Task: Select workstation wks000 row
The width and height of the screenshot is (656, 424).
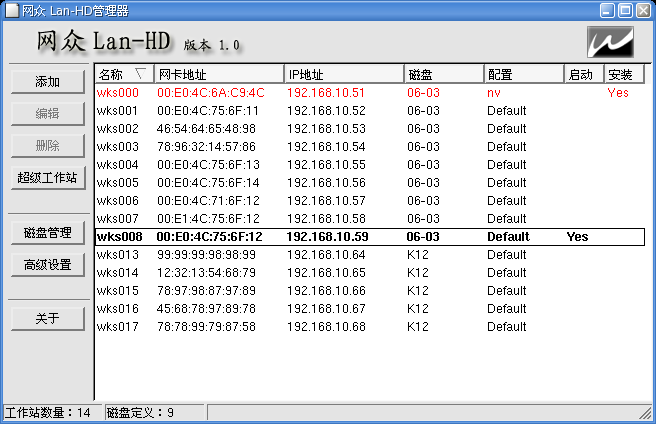Action: (x=370, y=93)
